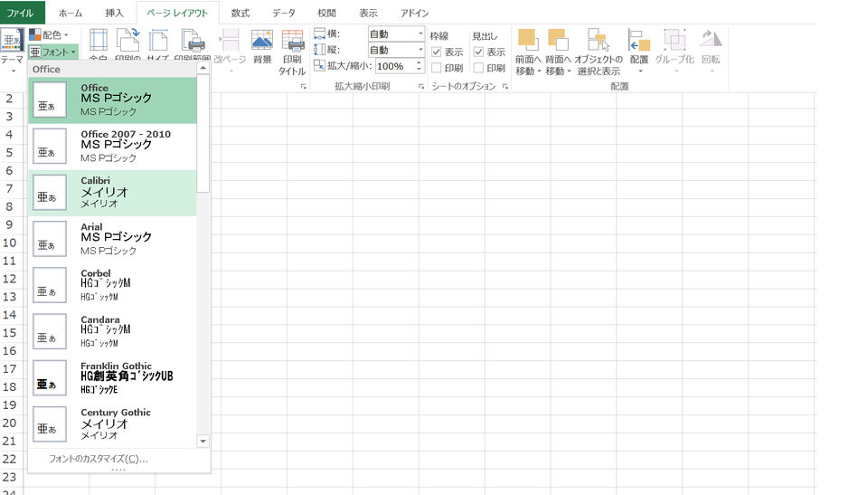Open オブジェクトの選択と表示 selection pane
Viewport: 868px width, 495px height.
pos(599,52)
